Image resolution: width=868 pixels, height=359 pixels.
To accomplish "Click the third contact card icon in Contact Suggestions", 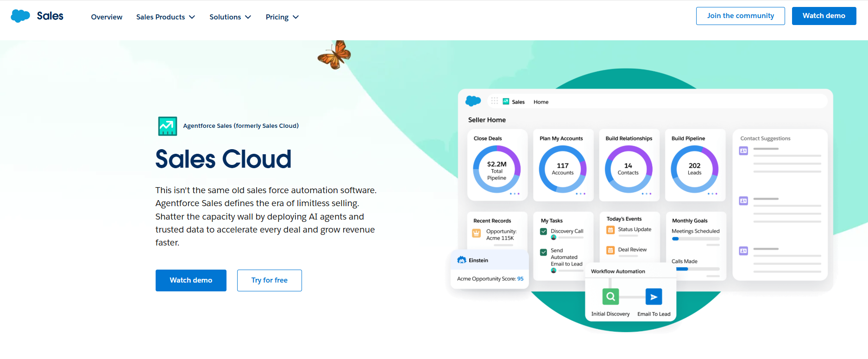I will (x=743, y=251).
